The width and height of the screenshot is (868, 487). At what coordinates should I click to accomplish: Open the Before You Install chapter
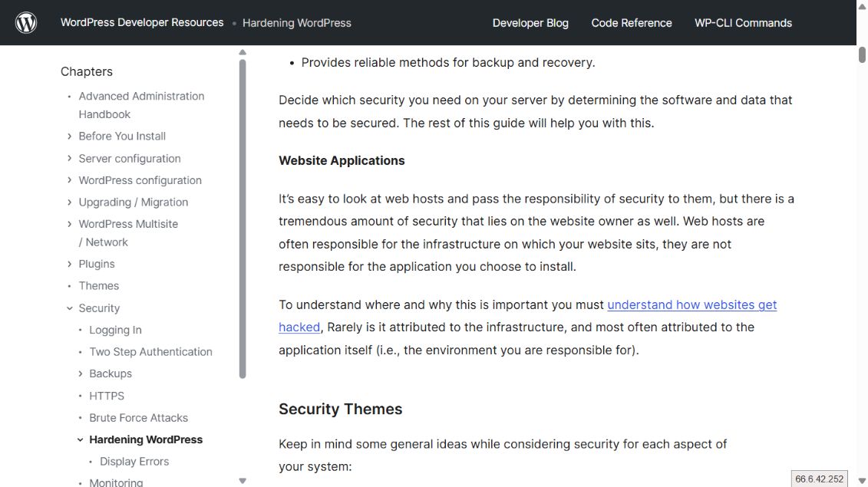tap(122, 137)
